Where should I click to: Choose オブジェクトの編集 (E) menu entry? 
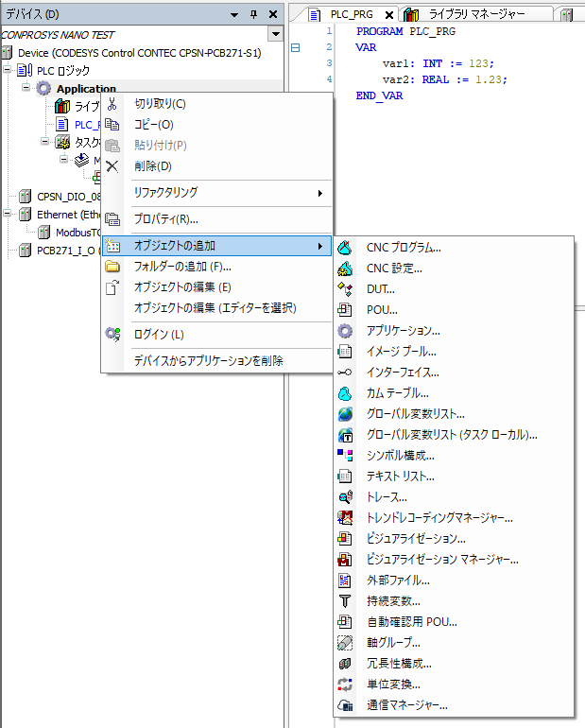pyautogui.click(x=182, y=287)
